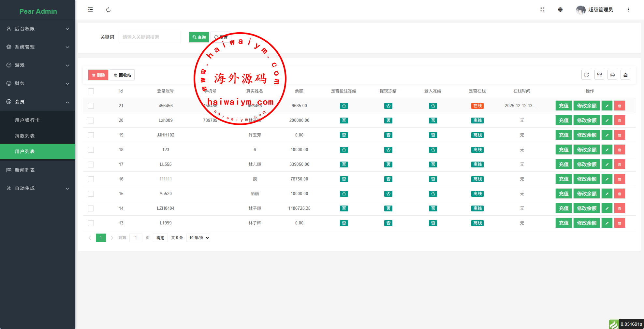644x329 pixels.
Task: Focus the 关键词 search input field
Action: [150, 37]
